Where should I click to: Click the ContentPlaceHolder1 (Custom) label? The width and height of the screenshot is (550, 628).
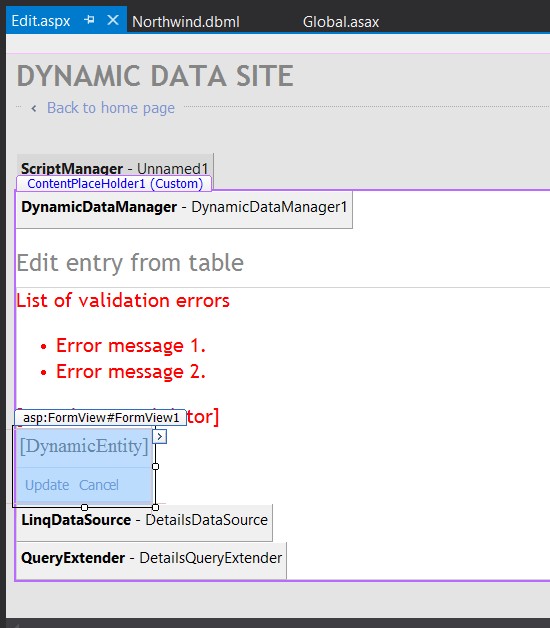115,183
